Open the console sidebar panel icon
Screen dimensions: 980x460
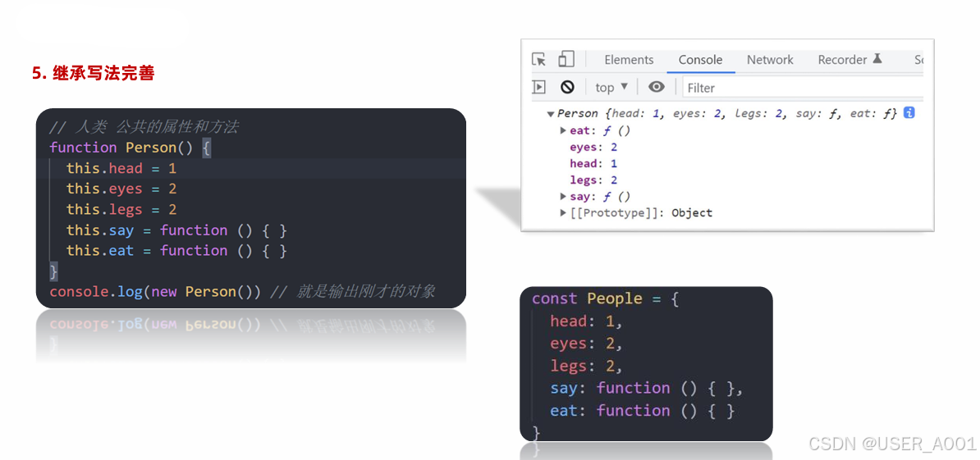click(538, 88)
